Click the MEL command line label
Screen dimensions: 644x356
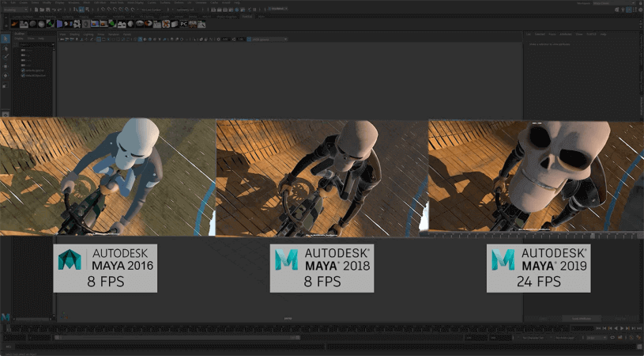pyautogui.click(x=9, y=347)
